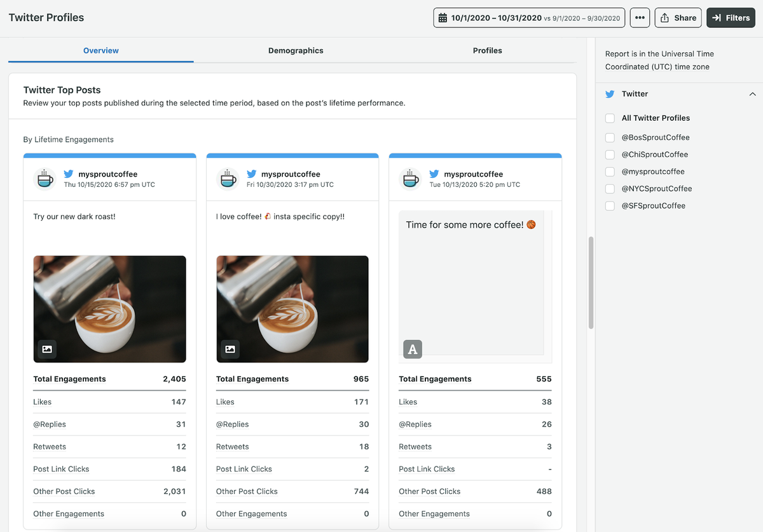
Task: Check the All Twitter Profiles checkbox
Action: [610, 118]
